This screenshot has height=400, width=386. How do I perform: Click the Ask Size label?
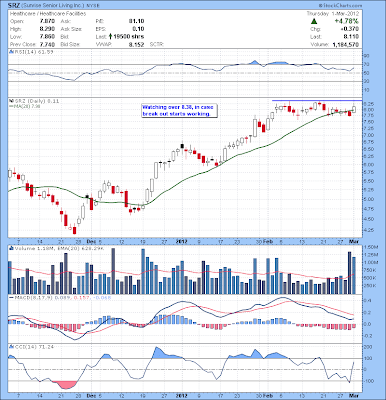pyautogui.click(x=71, y=29)
